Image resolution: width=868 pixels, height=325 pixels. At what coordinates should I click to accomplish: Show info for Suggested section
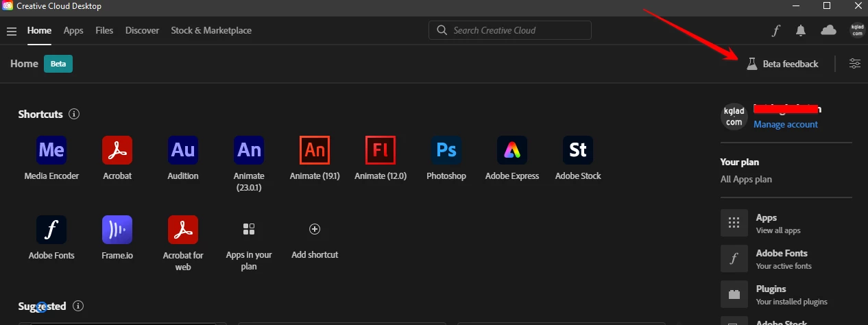tap(78, 306)
